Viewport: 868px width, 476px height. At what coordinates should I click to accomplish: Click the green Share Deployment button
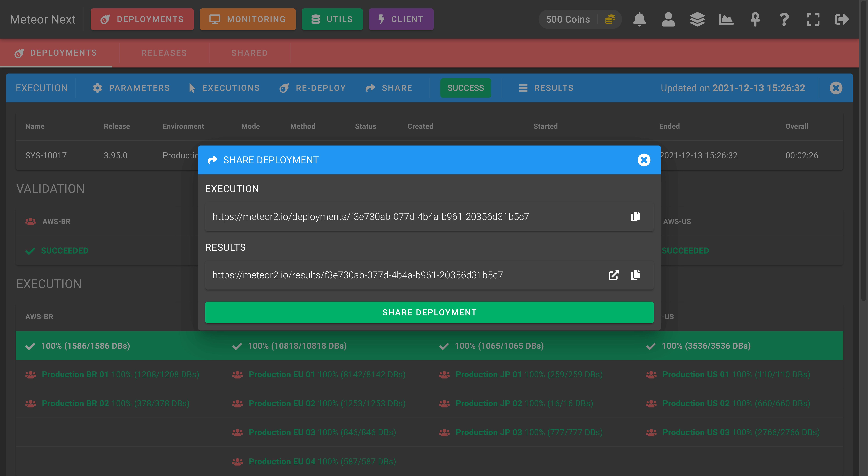point(429,312)
